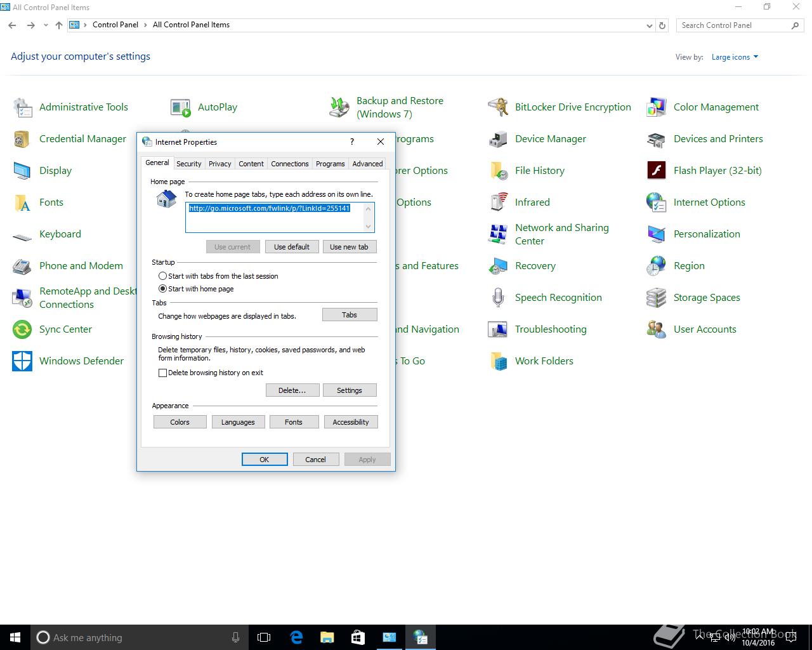
Task: Open the Credential Manager safe icon
Action: (22, 139)
